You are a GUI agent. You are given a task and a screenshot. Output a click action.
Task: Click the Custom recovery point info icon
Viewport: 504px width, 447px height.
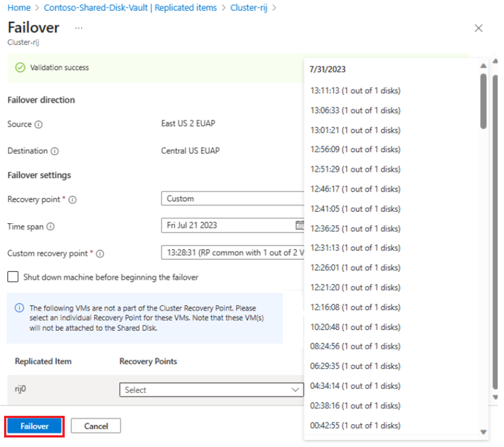tap(100, 254)
